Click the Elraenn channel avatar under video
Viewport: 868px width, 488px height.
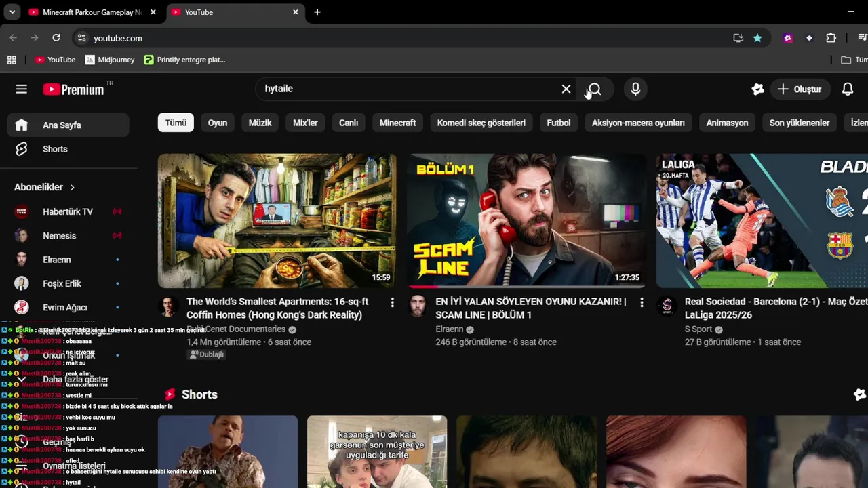tap(418, 306)
